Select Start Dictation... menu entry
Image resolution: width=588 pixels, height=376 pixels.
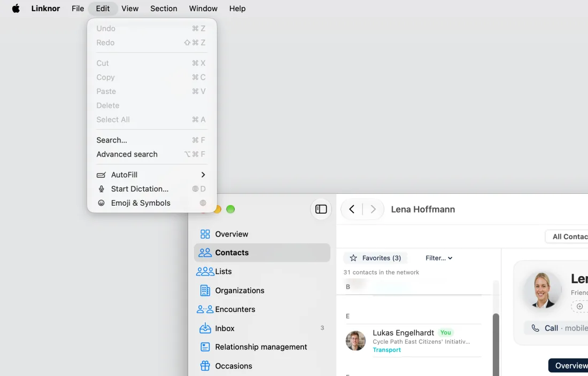click(x=151, y=189)
